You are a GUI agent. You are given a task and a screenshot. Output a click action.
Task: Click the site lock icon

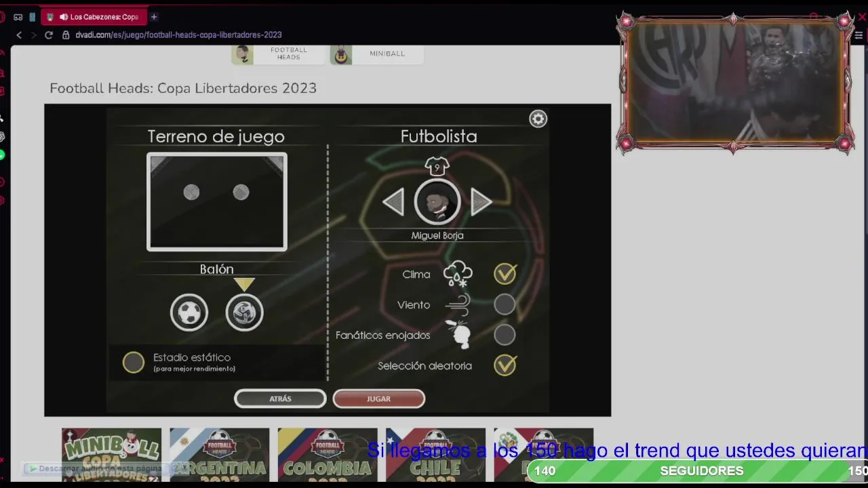click(x=66, y=35)
